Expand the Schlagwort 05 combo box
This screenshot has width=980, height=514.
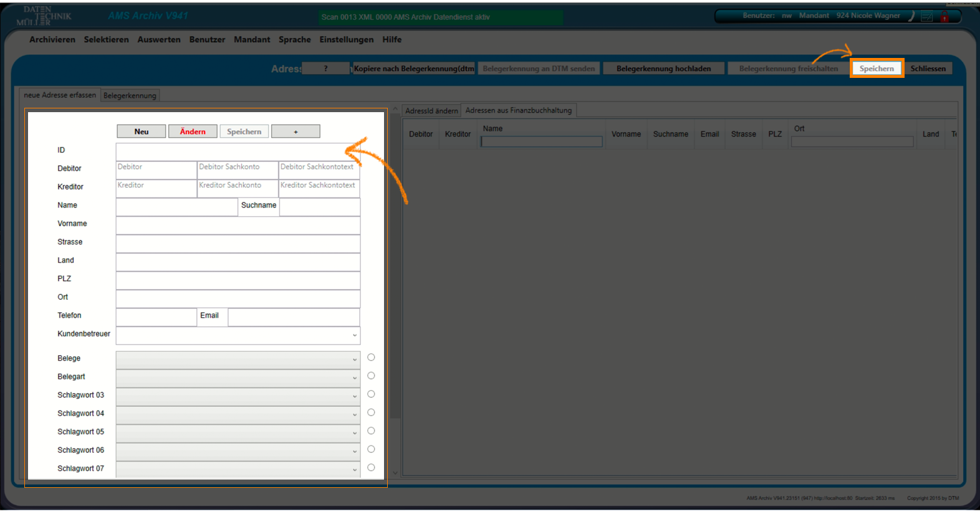[355, 433]
